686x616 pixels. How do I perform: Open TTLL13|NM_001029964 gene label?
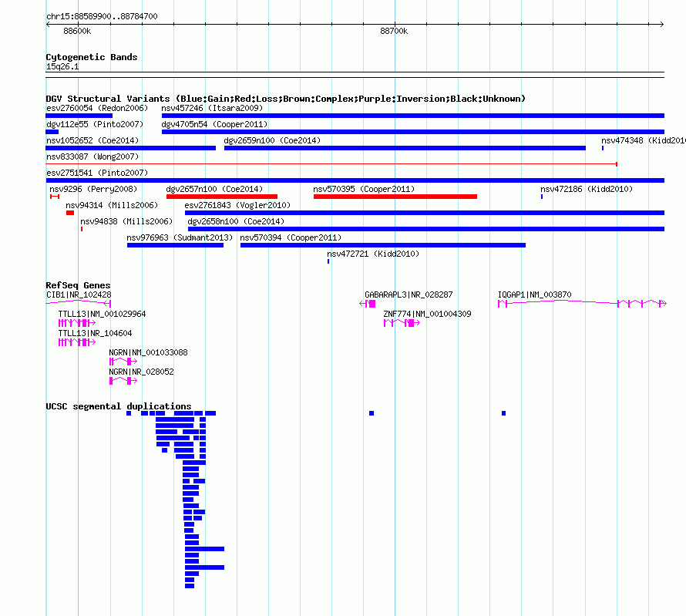click(102, 314)
